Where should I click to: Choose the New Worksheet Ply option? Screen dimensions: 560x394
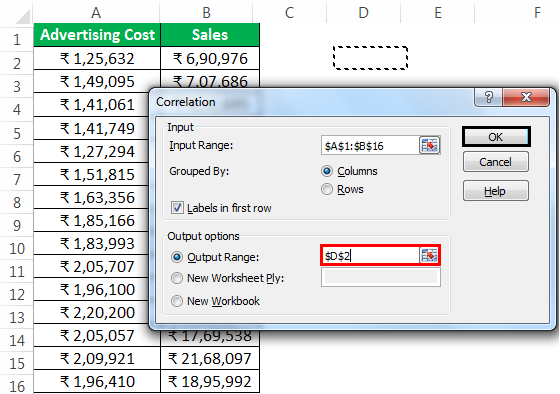(x=177, y=278)
